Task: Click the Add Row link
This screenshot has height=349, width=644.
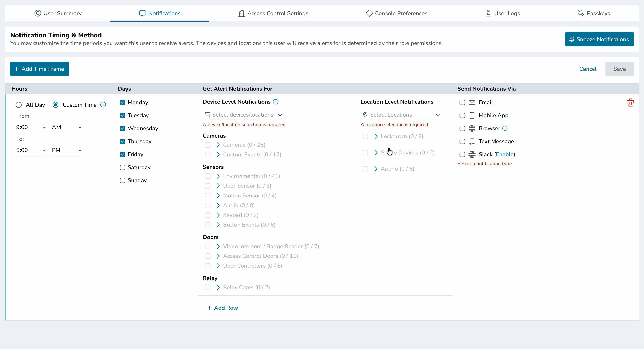Action: coord(222,308)
